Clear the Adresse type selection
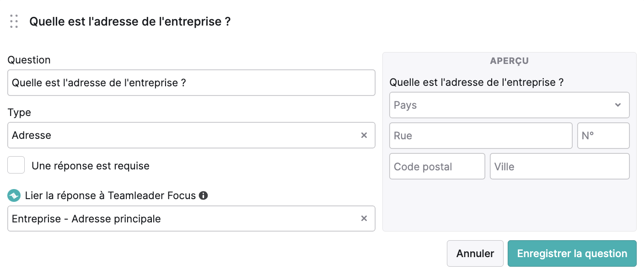Image resolution: width=644 pixels, height=274 pixels. (x=364, y=135)
